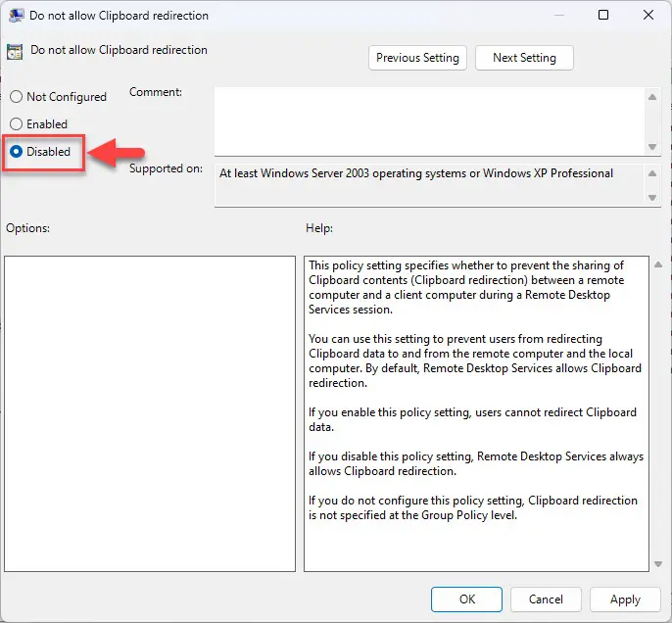Click the 'At least Windows Server 2003' text
The image size is (672, 623).
point(416,173)
